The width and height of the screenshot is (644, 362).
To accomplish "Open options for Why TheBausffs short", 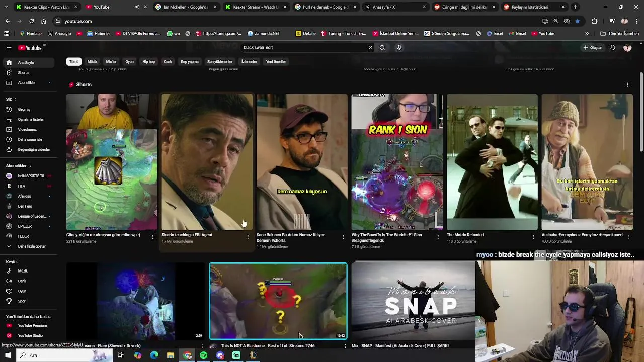I will click(x=438, y=237).
